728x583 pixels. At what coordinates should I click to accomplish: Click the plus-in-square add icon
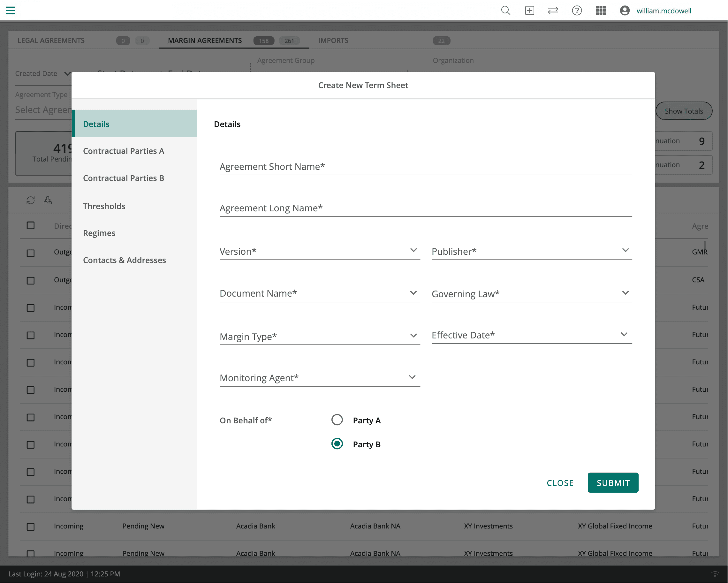coord(529,11)
